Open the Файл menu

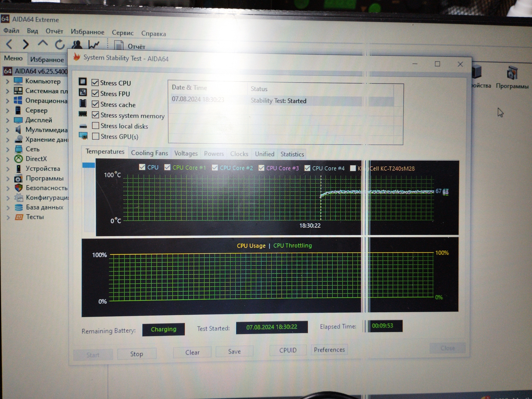(x=11, y=30)
